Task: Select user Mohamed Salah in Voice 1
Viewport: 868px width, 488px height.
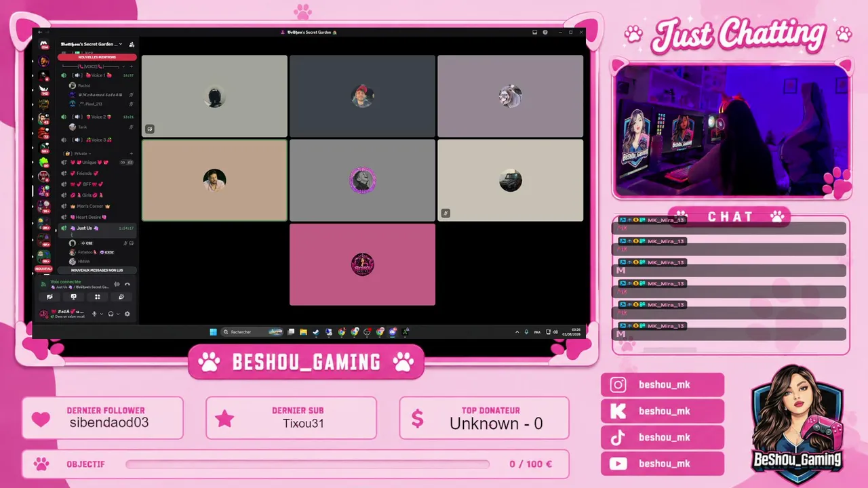Action: [102, 95]
